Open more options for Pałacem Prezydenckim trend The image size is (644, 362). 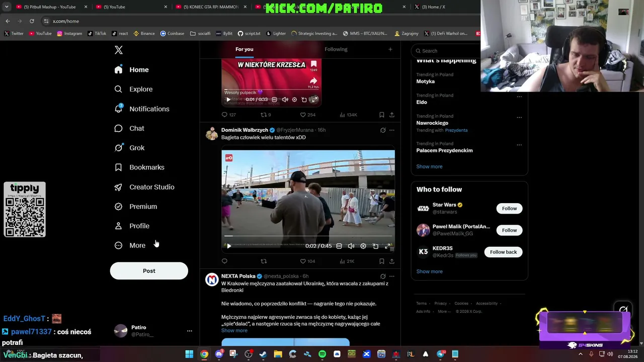click(x=519, y=145)
